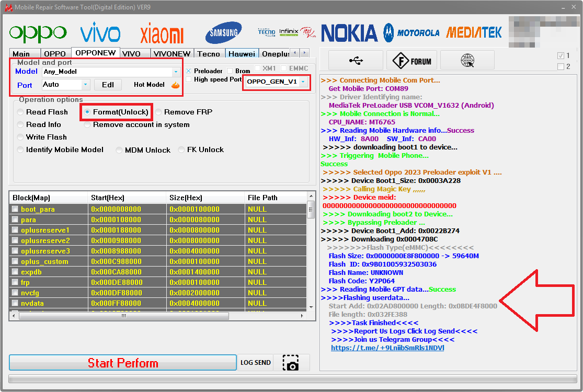
Task: Click the scroll down arrow of partition table
Action: coord(311,307)
